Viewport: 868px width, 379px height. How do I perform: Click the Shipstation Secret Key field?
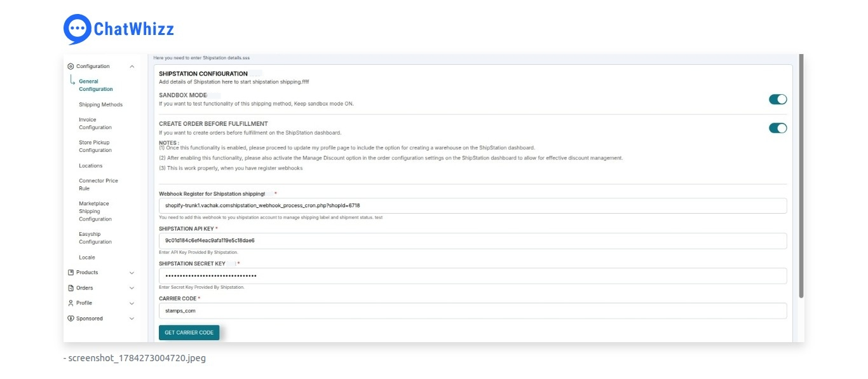tap(473, 275)
